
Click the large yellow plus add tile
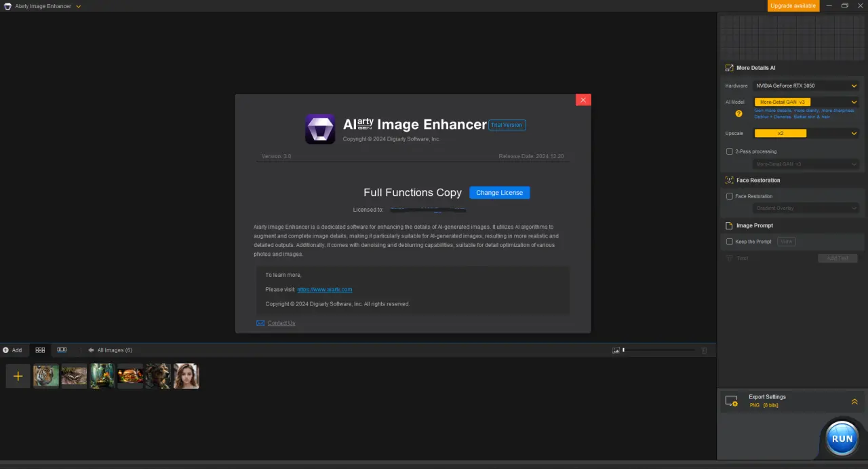tap(18, 376)
